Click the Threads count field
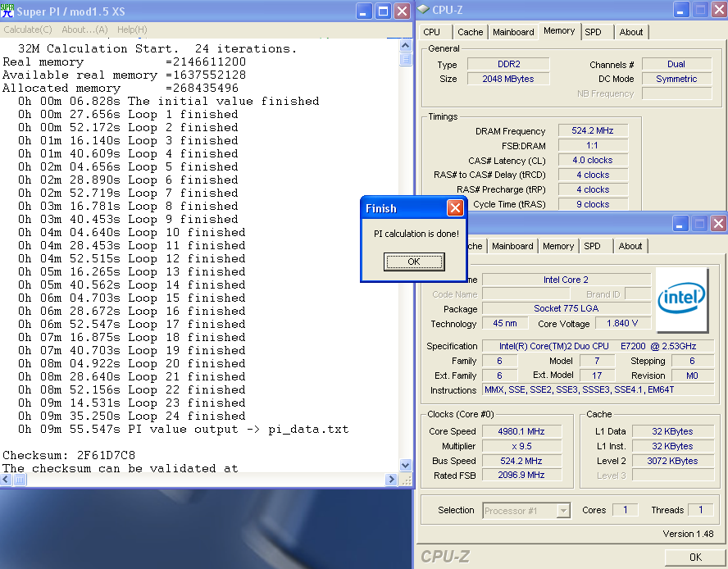 [701, 510]
